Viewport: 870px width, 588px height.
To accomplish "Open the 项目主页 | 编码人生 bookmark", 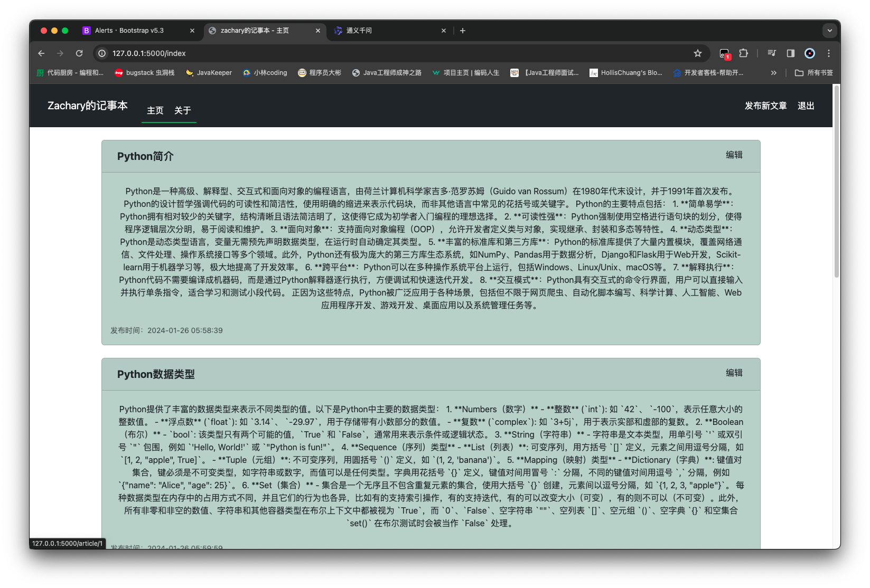I will pos(465,73).
